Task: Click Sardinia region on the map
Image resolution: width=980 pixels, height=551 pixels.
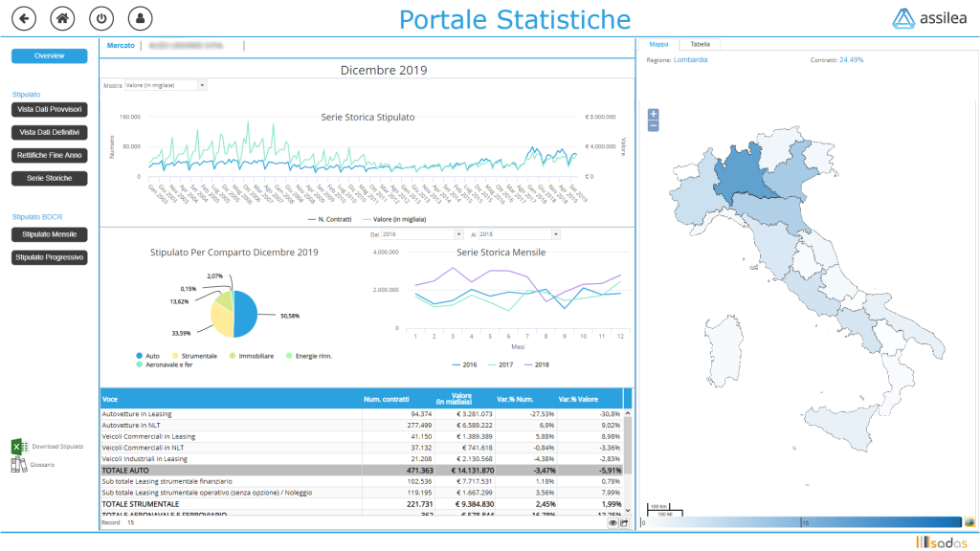Action: (725, 352)
